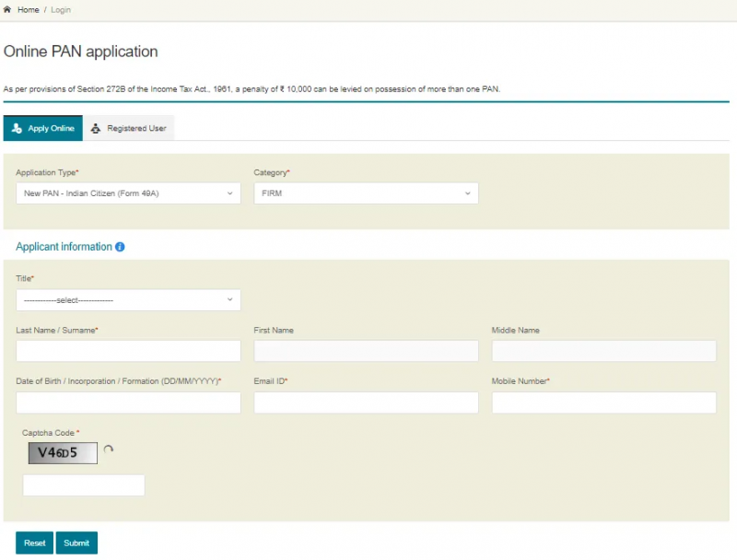Click the Login breadcrumb link
This screenshot has height=560, width=737.
[60, 9]
